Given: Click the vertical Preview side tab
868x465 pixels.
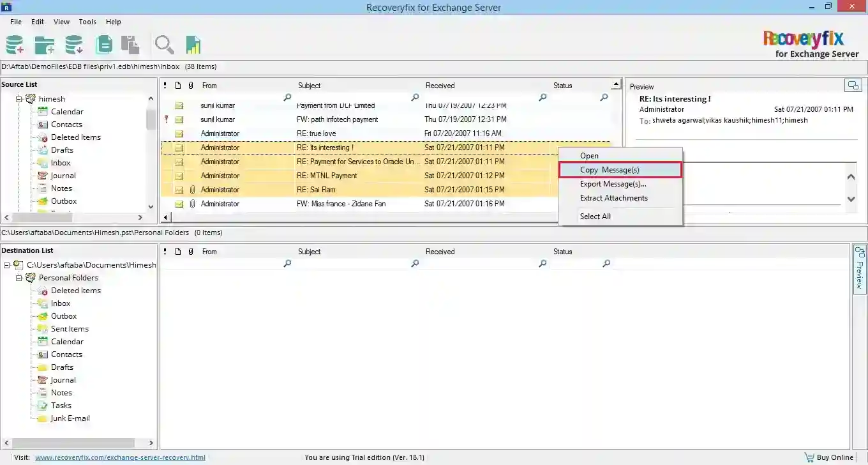Looking at the screenshot, I should pos(859,269).
